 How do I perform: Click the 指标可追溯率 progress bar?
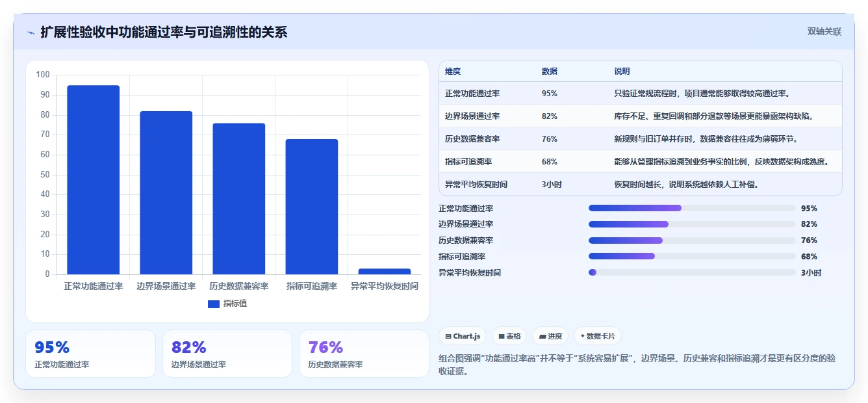click(692, 257)
